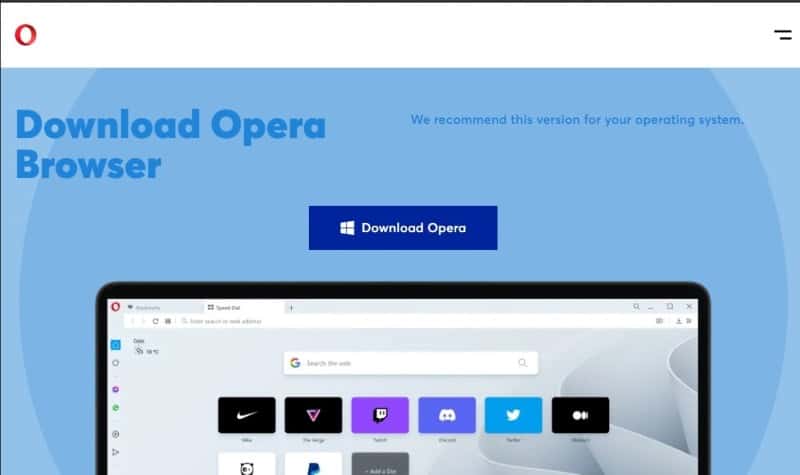
Task: Click the green WhatsApp icon in the mockup sidebar
Action: coord(116,408)
